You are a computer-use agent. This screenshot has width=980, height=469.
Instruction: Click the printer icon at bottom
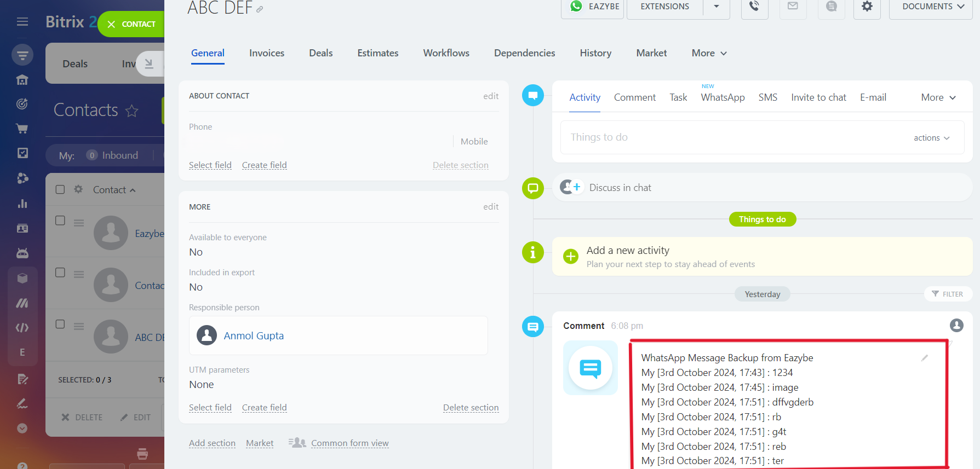[x=142, y=454]
